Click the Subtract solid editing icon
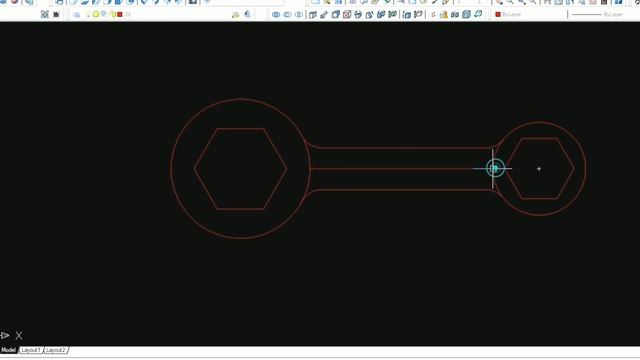Viewport: 640px width, 360px height. tap(288, 15)
